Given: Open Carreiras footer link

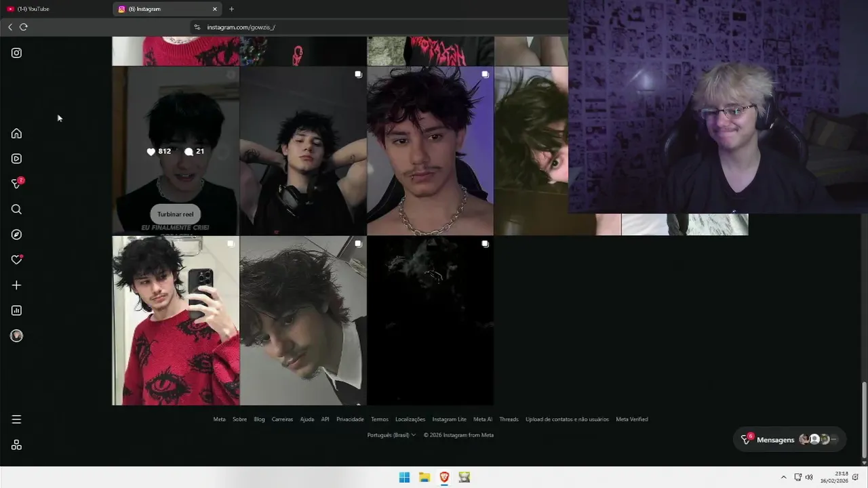Looking at the screenshot, I should click(x=282, y=420).
